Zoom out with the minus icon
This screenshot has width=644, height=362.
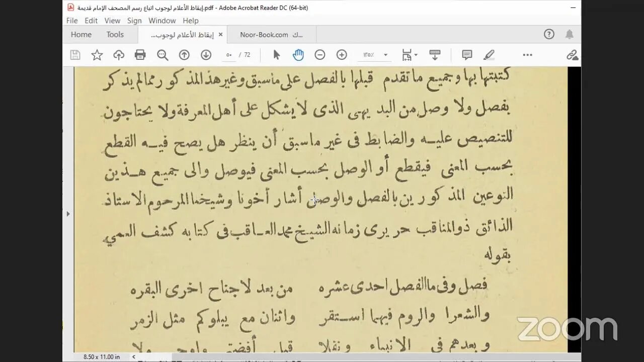(320, 55)
